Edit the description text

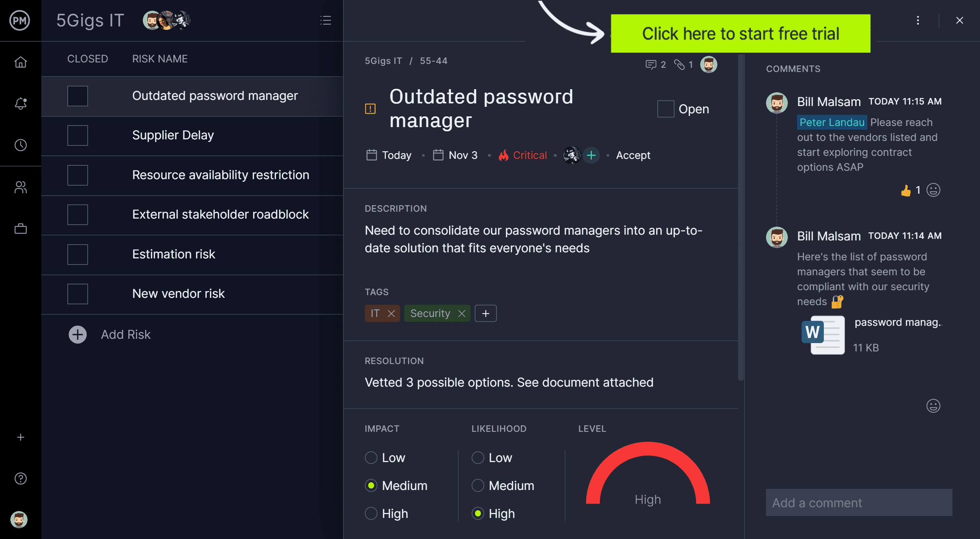coord(534,239)
